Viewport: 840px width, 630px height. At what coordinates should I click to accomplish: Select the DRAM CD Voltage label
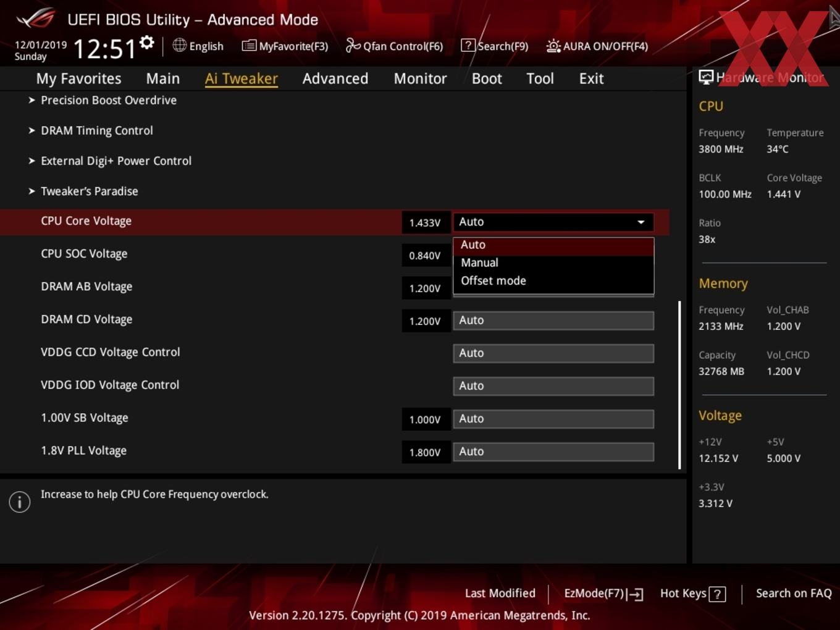point(86,319)
